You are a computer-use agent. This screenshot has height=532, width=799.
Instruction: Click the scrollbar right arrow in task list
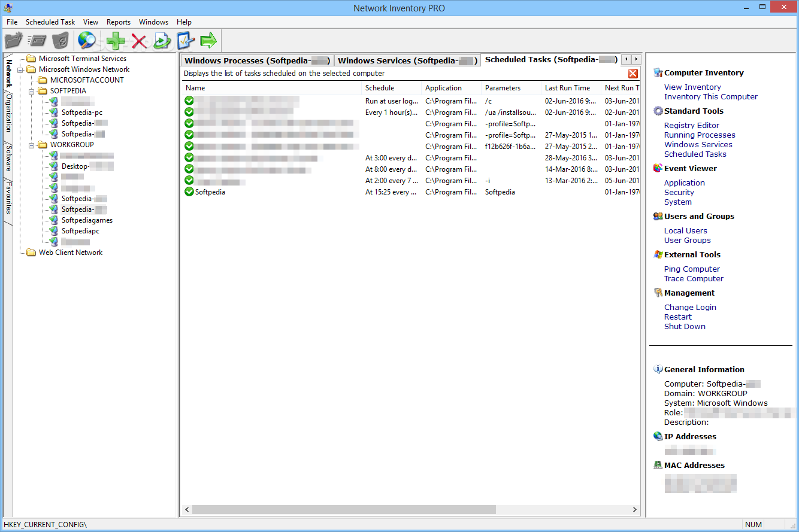[x=634, y=509]
